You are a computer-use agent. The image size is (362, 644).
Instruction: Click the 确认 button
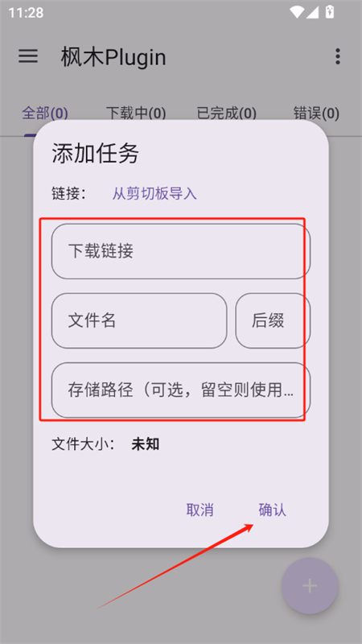click(x=273, y=510)
